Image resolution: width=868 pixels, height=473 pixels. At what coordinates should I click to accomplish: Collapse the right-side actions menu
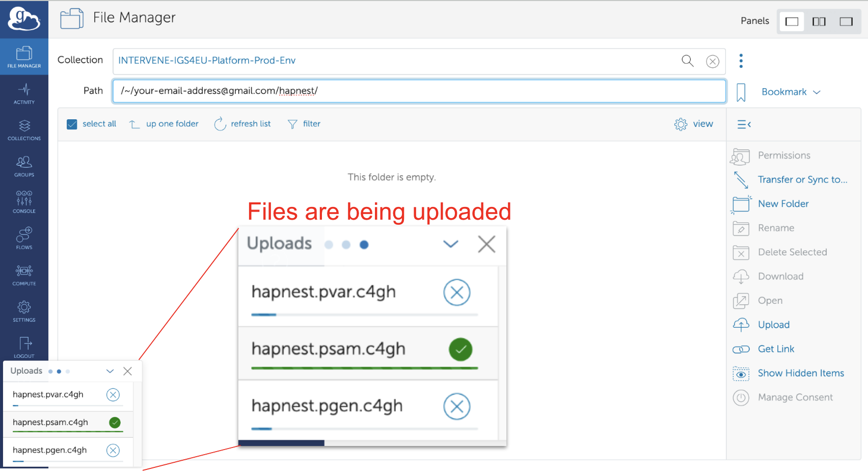[744, 124]
